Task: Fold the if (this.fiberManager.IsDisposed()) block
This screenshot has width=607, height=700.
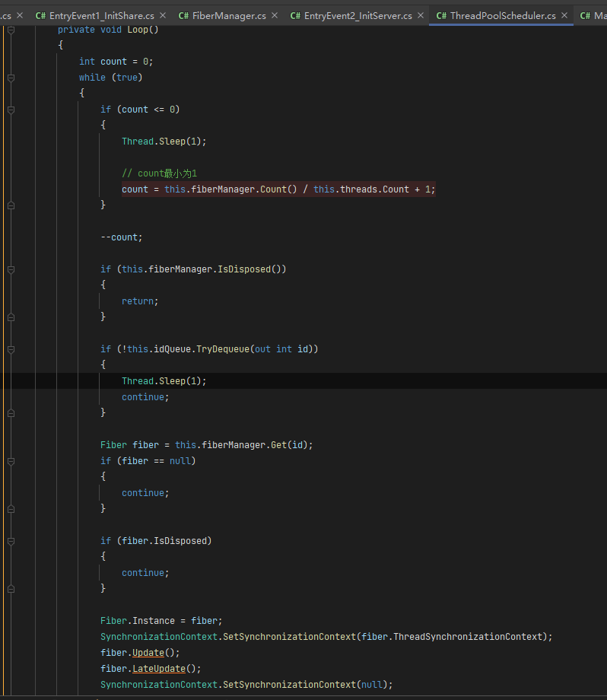Action: 11,269
